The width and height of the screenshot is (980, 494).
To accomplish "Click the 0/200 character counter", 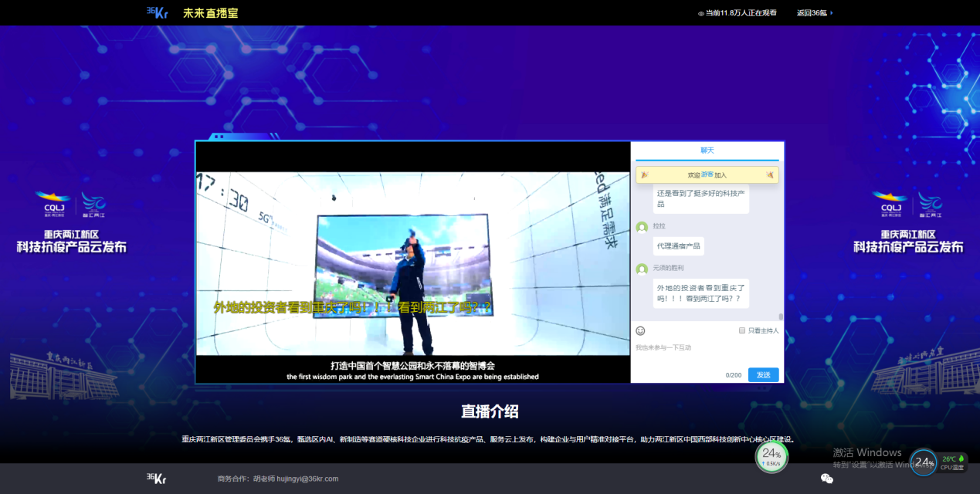I will (734, 375).
